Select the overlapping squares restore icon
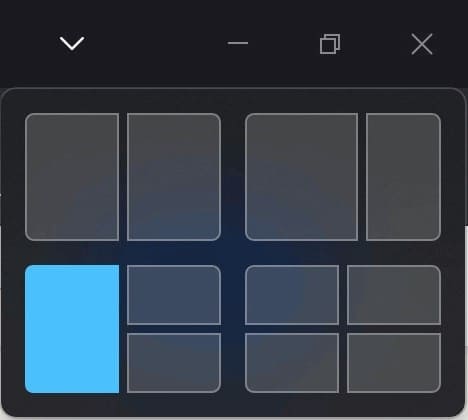 tap(330, 44)
